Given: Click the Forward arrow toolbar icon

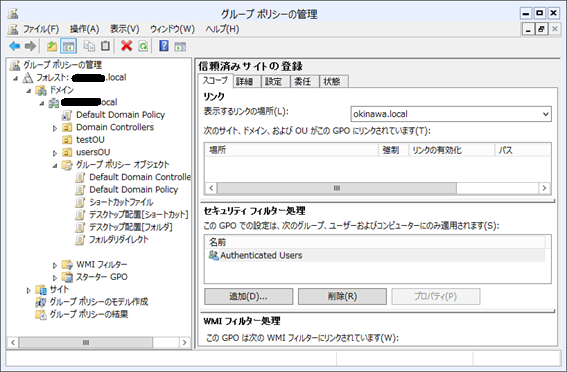Looking at the screenshot, I should (30, 46).
